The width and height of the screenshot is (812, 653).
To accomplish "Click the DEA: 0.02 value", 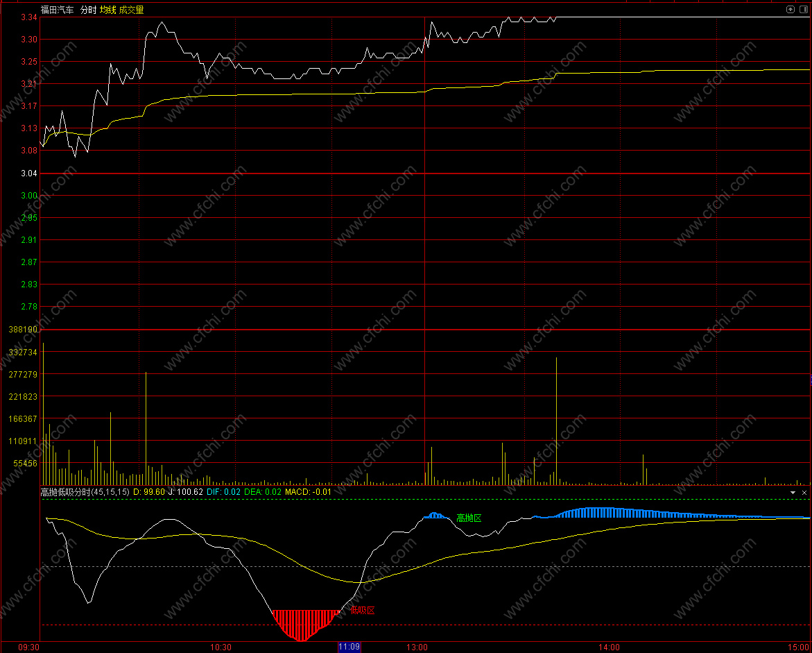I will tap(263, 492).
